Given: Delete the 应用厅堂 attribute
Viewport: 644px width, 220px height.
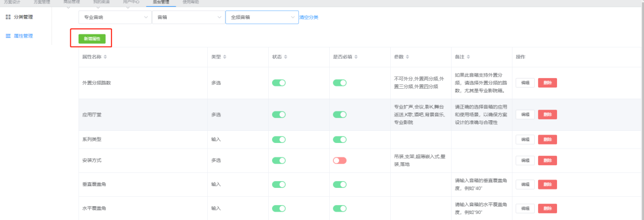Looking at the screenshot, I should pyautogui.click(x=548, y=115).
